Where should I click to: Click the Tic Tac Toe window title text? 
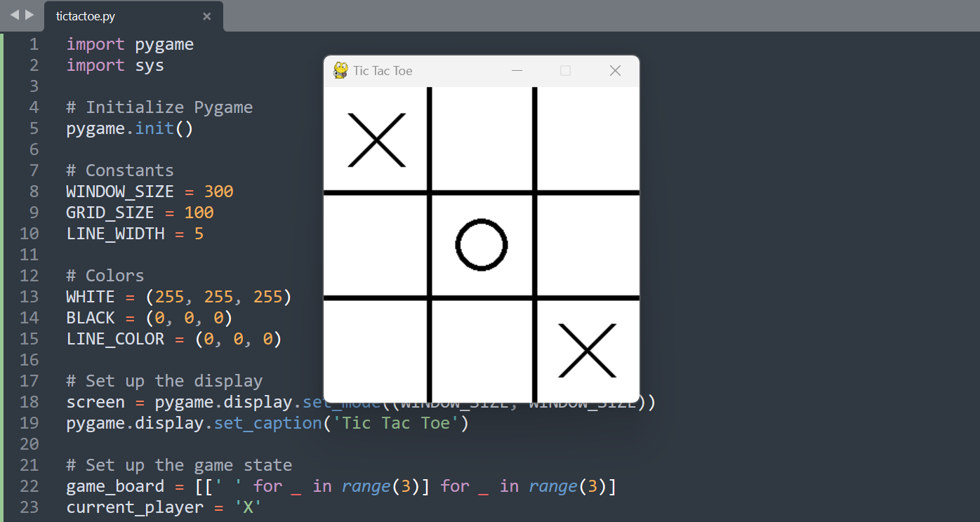point(383,71)
